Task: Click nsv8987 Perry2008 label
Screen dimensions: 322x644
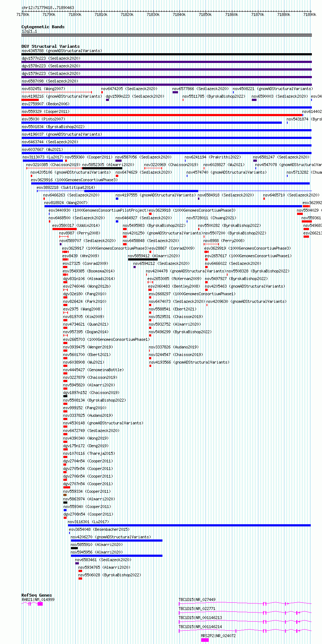Action: 80,233
